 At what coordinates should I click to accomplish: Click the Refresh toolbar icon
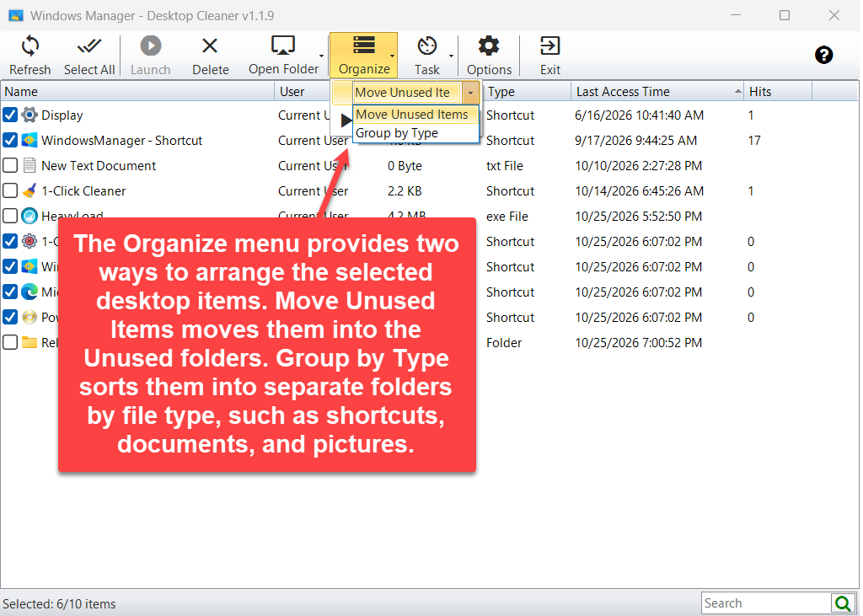click(29, 46)
